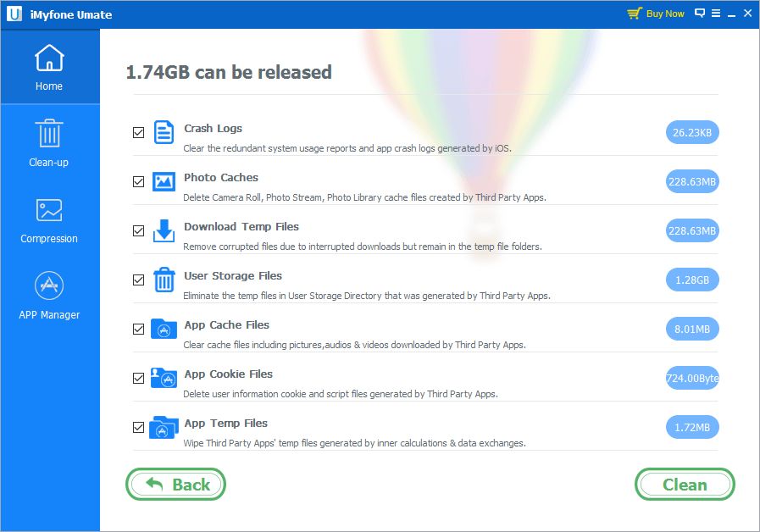The width and height of the screenshot is (760, 532).
Task: Uncheck the Crash Logs checkbox
Action: (138, 132)
